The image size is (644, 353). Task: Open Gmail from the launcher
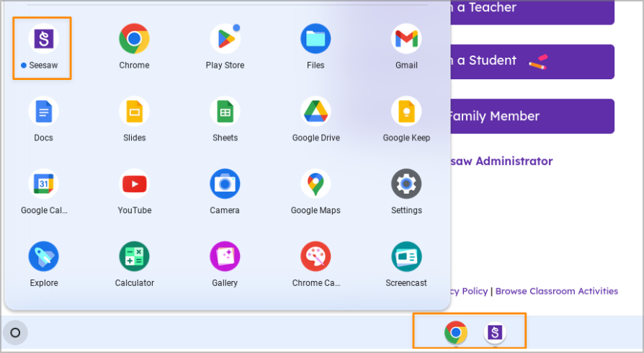(406, 39)
